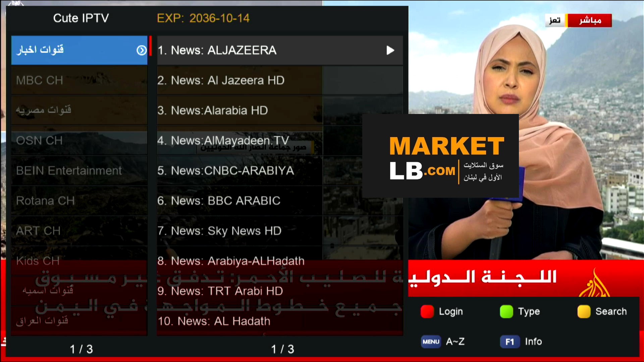Play channel 2. News: Al Jazeera HD

tap(280, 80)
